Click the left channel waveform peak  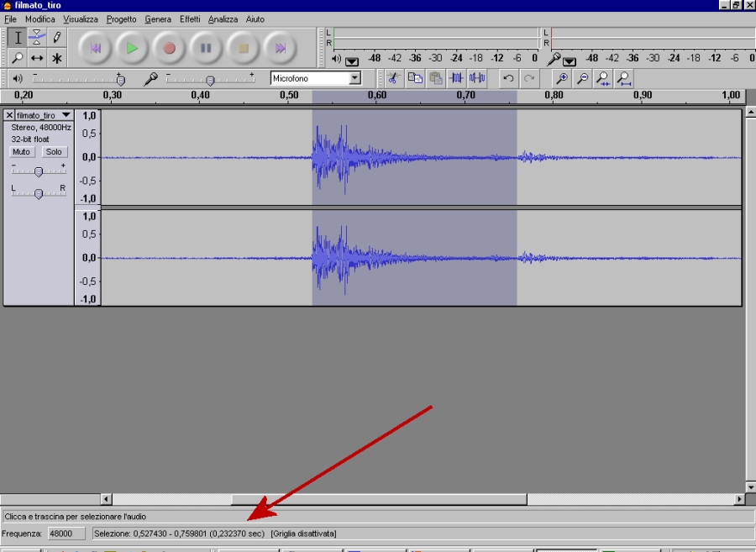[344, 159]
